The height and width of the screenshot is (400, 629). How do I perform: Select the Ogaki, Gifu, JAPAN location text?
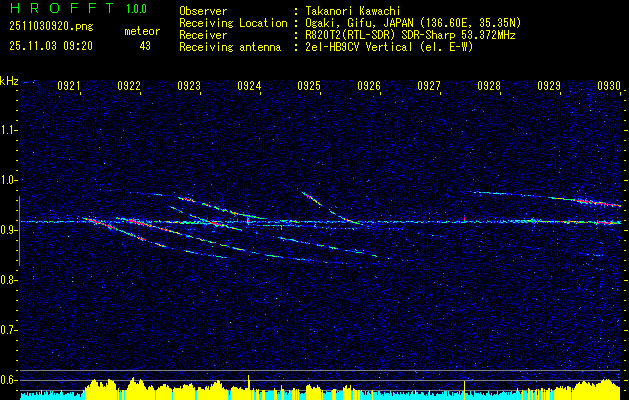[x=413, y=23]
